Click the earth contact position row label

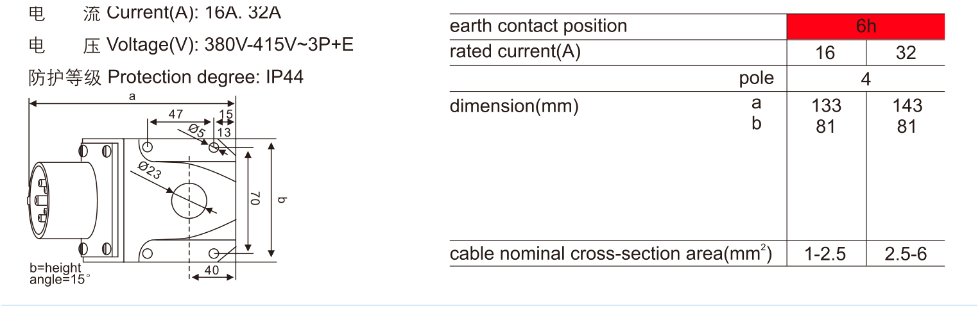point(538,26)
